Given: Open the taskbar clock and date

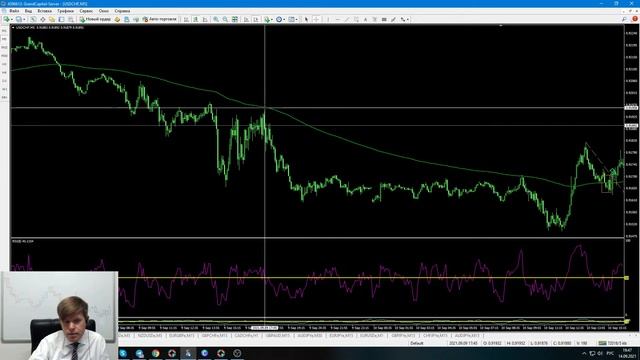Looking at the screenshot, I should tap(627, 353).
